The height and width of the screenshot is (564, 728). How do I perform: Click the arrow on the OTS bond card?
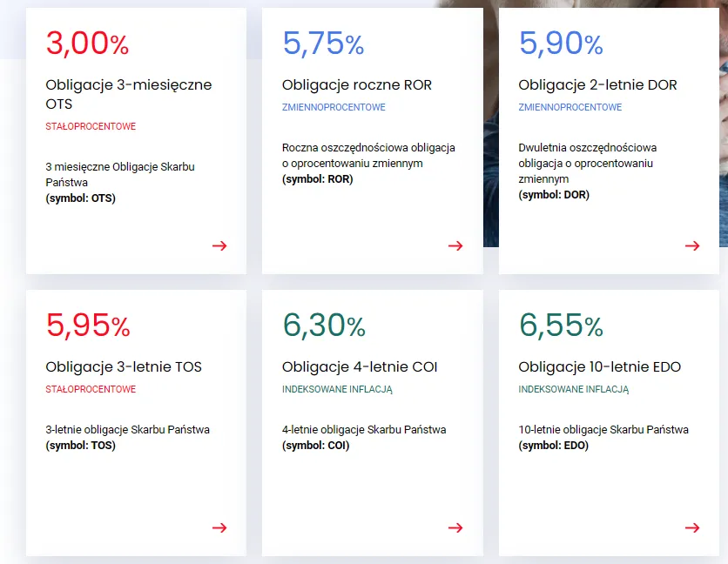coord(219,245)
